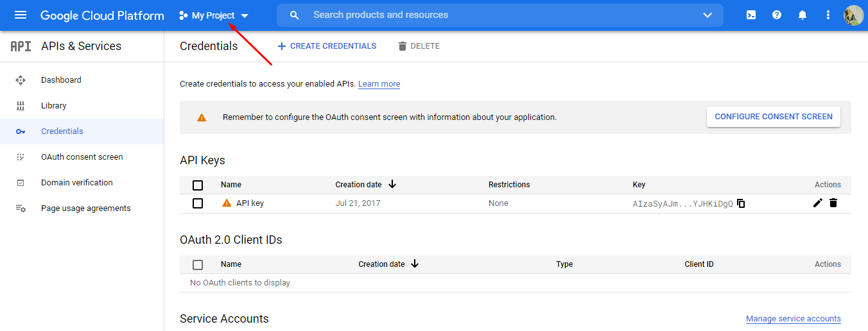The width and height of the screenshot is (868, 331).
Task: Click the Type column header in OAuth table
Action: (x=564, y=264)
